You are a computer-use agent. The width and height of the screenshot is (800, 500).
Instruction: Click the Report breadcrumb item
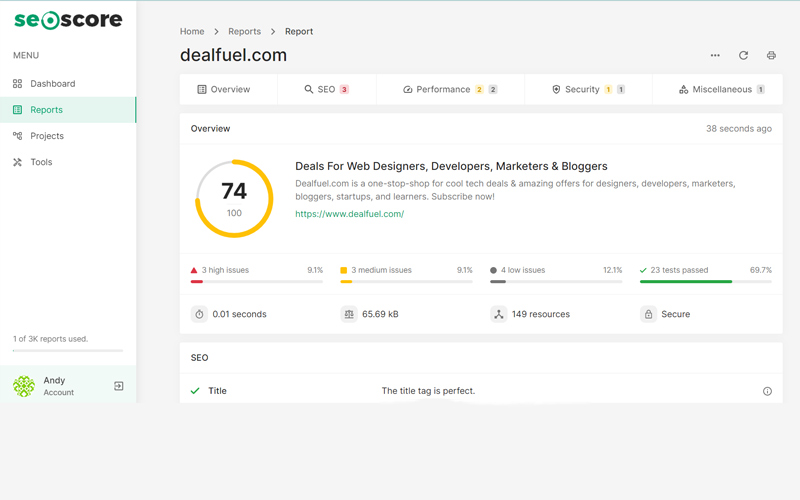point(299,31)
